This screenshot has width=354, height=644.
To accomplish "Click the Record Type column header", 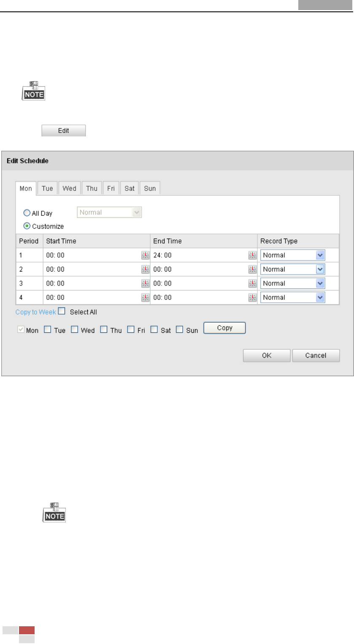I will click(x=298, y=241).
